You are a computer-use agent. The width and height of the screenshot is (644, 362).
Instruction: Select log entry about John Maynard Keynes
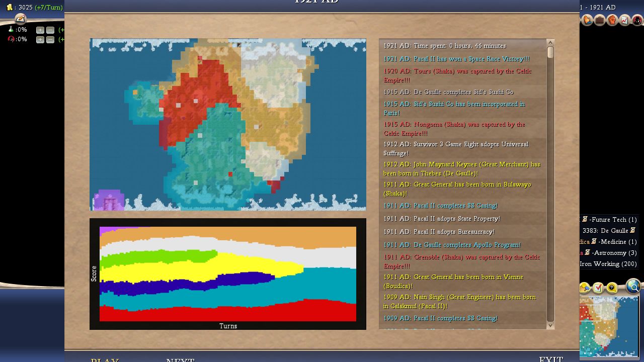click(462, 169)
